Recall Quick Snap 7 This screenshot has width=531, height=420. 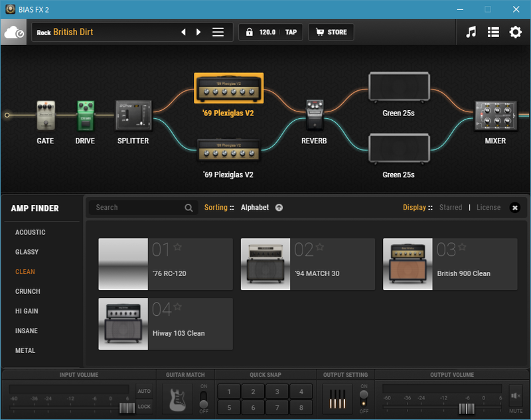(277, 407)
